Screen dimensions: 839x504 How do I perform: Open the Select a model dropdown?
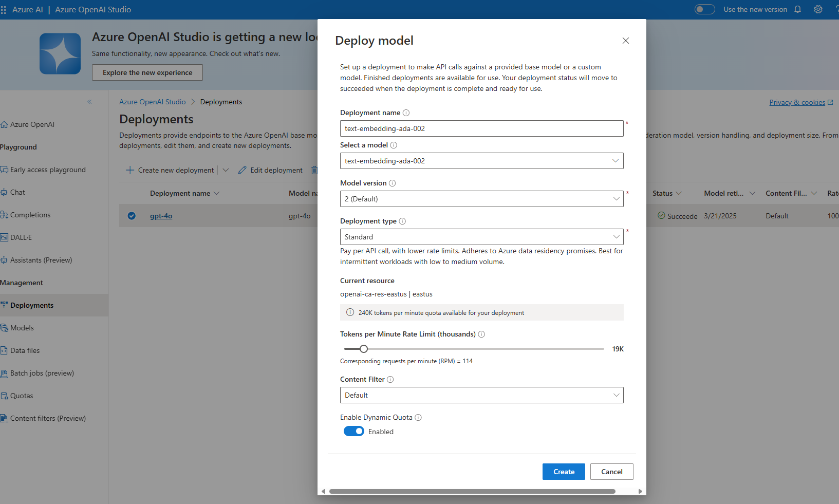tap(481, 161)
